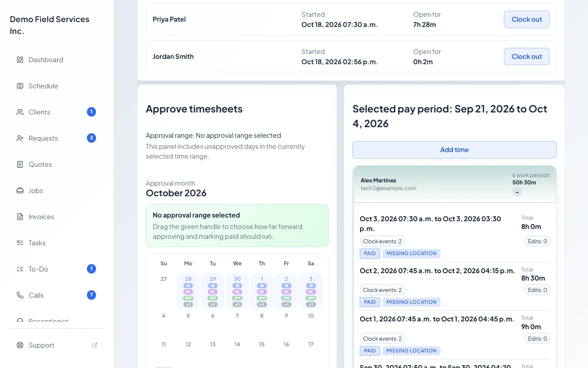Click the external link icon beside Support
The image size is (588, 368).
95,345
